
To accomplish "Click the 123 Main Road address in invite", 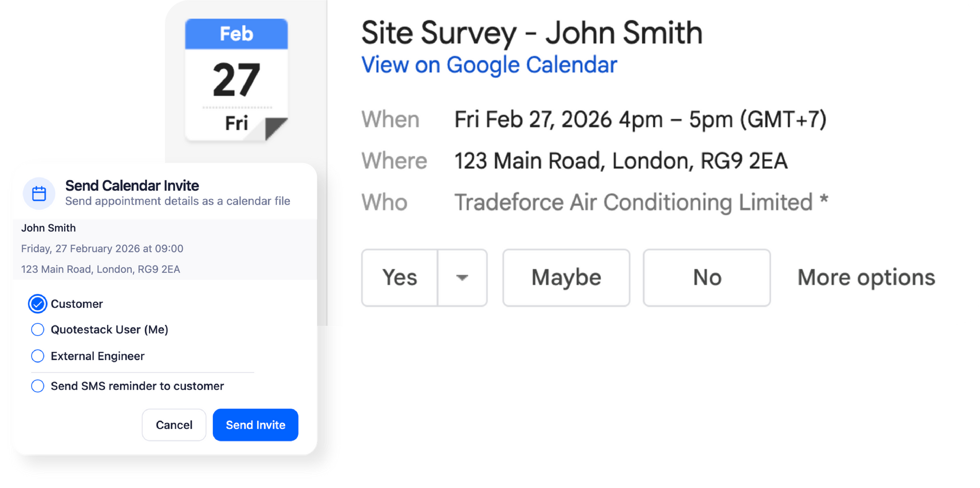I will [x=621, y=161].
